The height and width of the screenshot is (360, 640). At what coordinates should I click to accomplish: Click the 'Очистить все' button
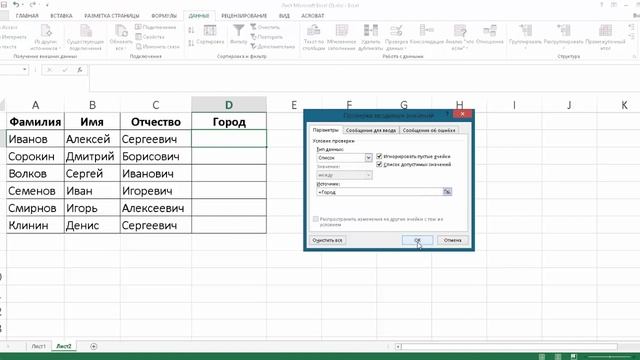pyautogui.click(x=327, y=240)
